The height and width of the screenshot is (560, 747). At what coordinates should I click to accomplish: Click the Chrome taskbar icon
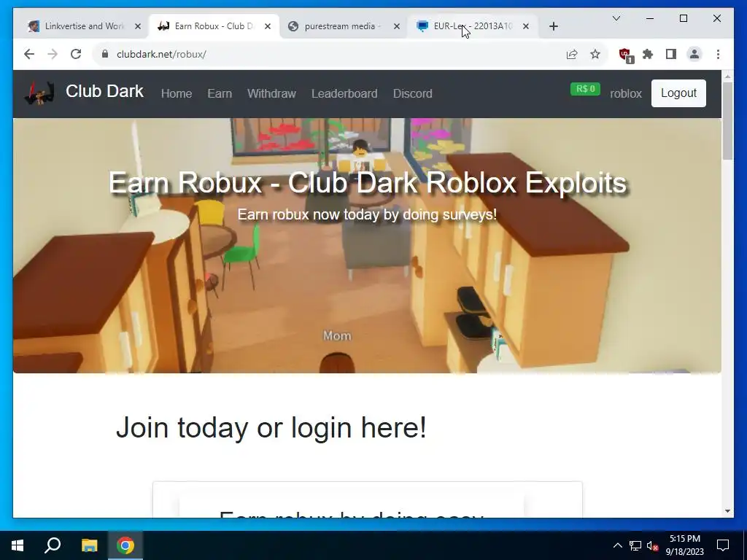(125, 545)
